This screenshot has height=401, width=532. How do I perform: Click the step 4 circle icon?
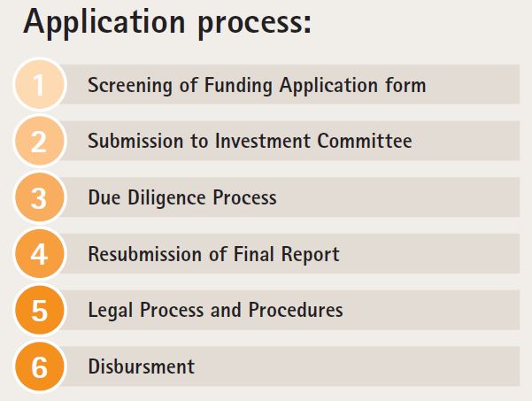point(40,253)
